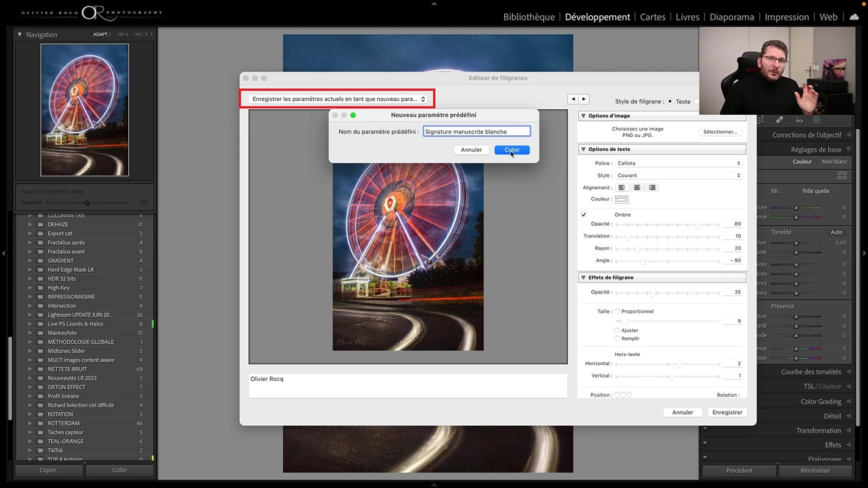Open the cloud sync status icon

(x=855, y=17)
